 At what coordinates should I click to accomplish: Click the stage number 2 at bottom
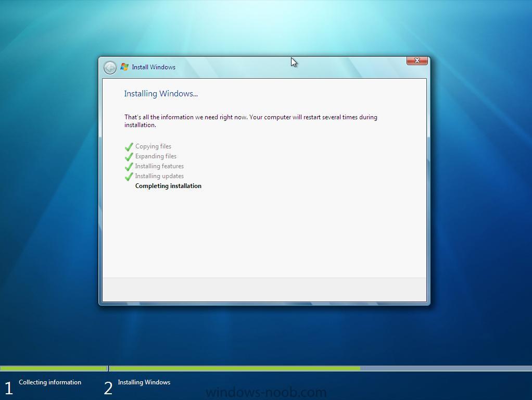pyautogui.click(x=108, y=388)
